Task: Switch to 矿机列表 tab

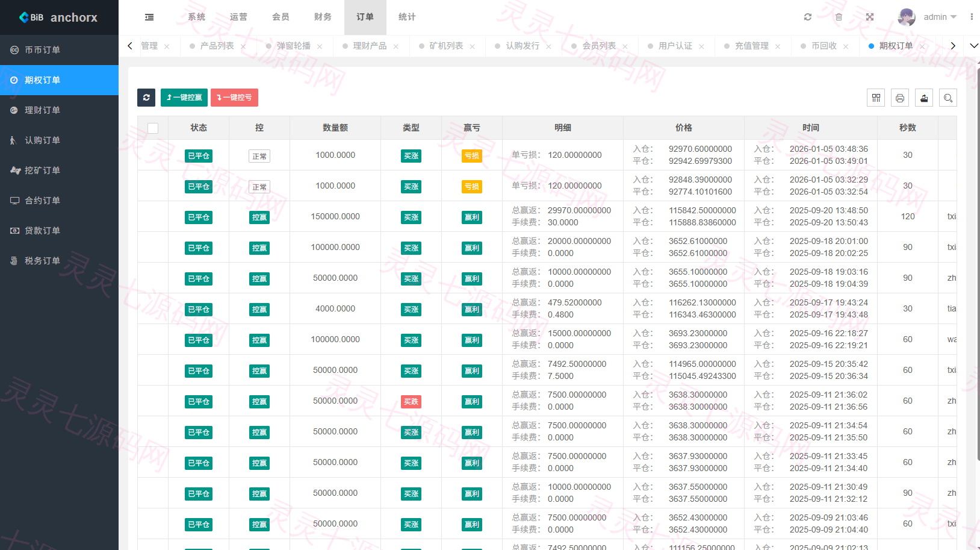Action: pyautogui.click(x=446, y=46)
